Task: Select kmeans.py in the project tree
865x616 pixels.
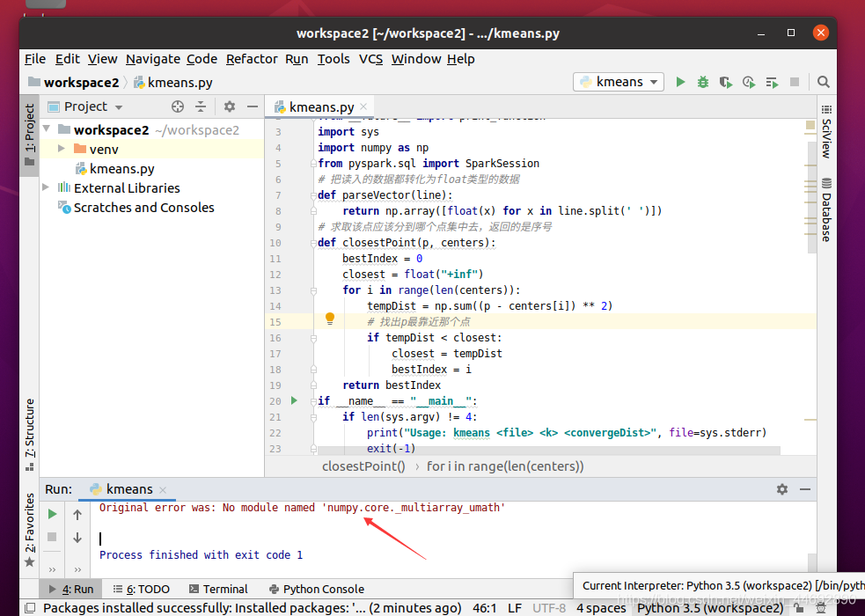Action: pyautogui.click(x=122, y=169)
